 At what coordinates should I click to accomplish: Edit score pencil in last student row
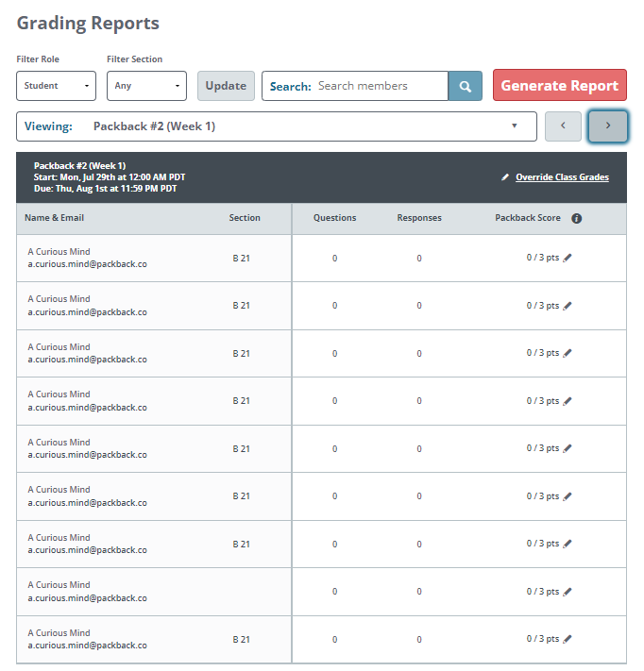pos(568,639)
